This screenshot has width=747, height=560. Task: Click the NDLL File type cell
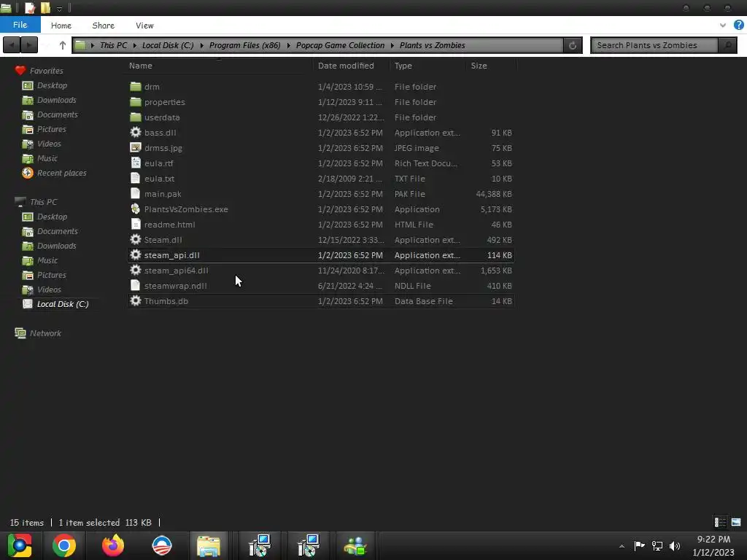tap(413, 286)
